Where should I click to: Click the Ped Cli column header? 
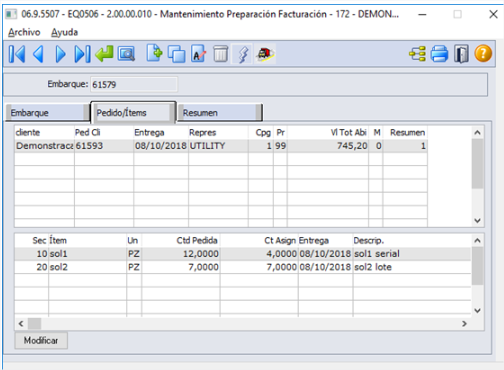tap(104, 133)
